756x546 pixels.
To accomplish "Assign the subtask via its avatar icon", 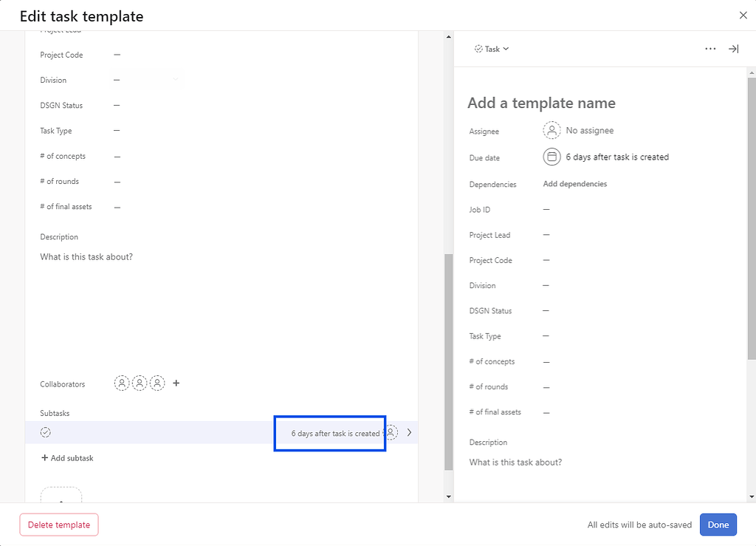I will (391, 432).
